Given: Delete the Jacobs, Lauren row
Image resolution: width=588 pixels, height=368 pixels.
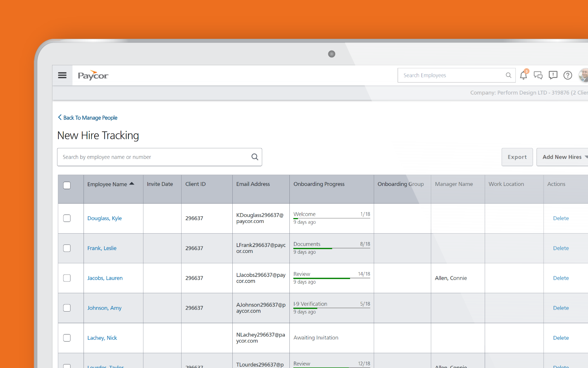Looking at the screenshot, I should 561,278.
